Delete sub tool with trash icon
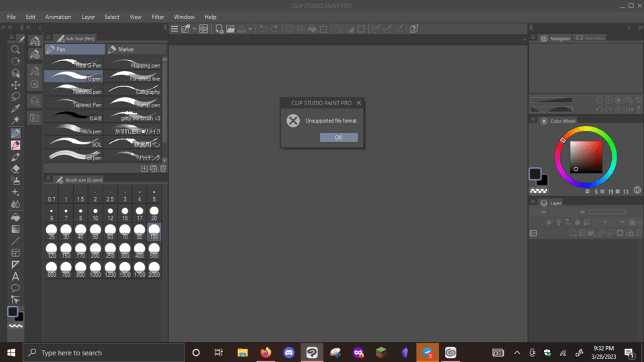The width and height of the screenshot is (644, 362). pos(163,168)
